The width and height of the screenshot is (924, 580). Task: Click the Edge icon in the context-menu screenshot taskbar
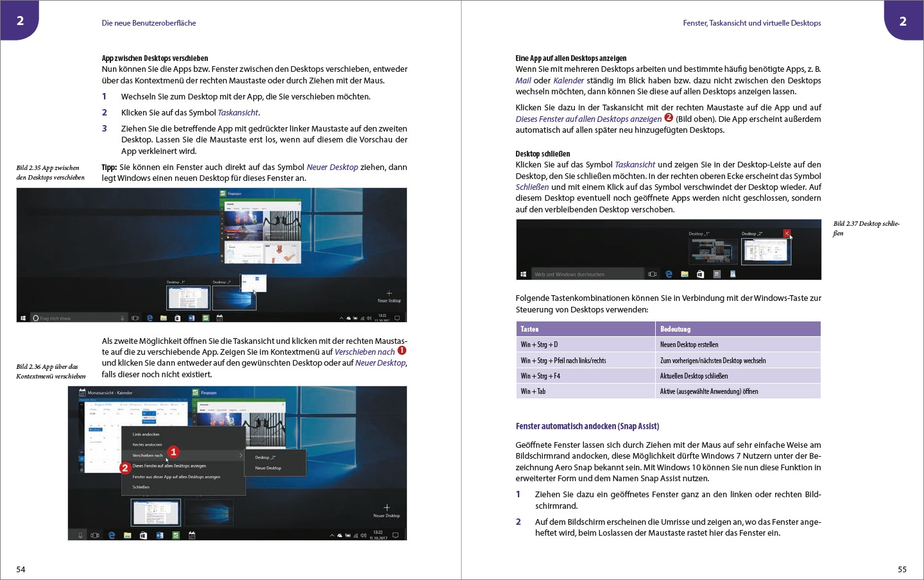tap(112, 535)
